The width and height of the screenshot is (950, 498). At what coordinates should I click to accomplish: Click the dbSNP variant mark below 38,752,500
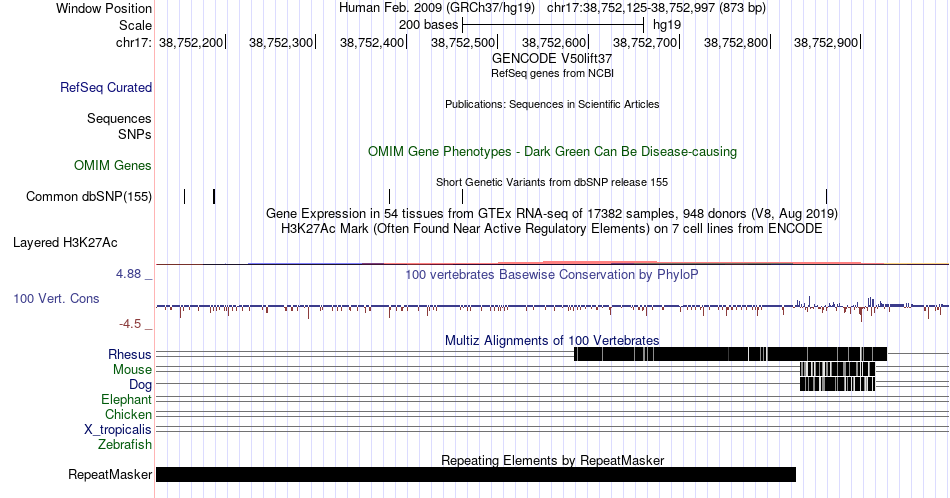462,196
